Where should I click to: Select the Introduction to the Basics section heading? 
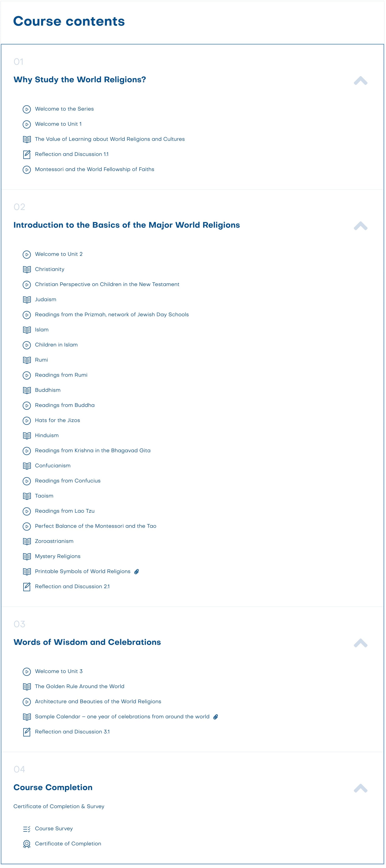[127, 225]
